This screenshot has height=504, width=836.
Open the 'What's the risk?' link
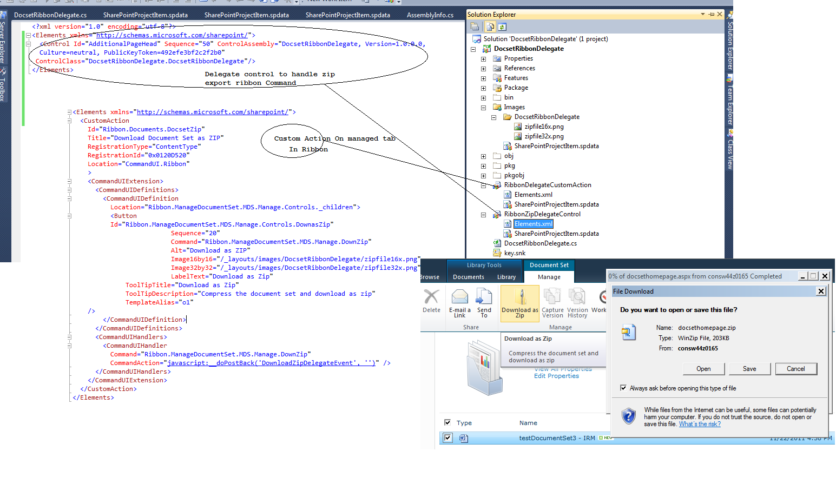pos(700,424)
